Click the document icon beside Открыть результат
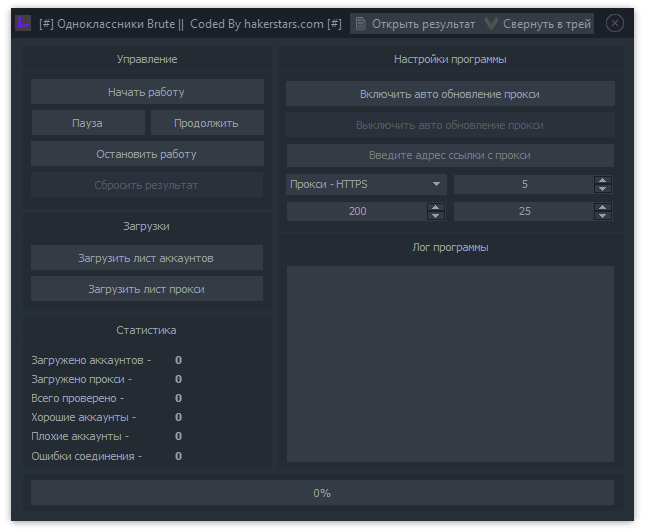 click(361, 23)
